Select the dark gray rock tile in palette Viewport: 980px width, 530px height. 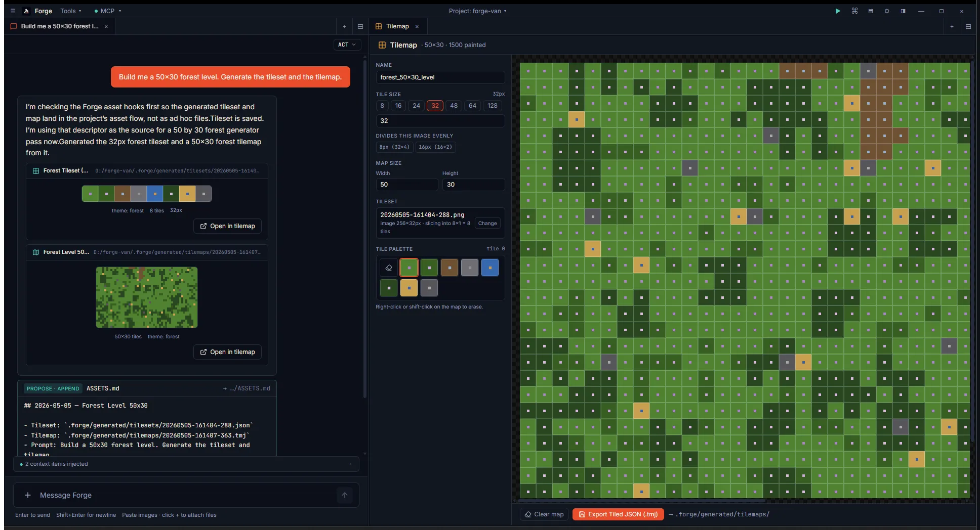[429, 288]
